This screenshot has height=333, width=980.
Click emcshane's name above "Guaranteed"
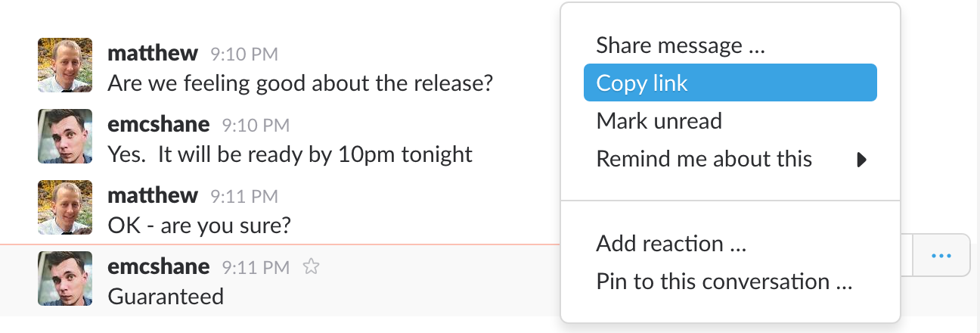(159, 266)
